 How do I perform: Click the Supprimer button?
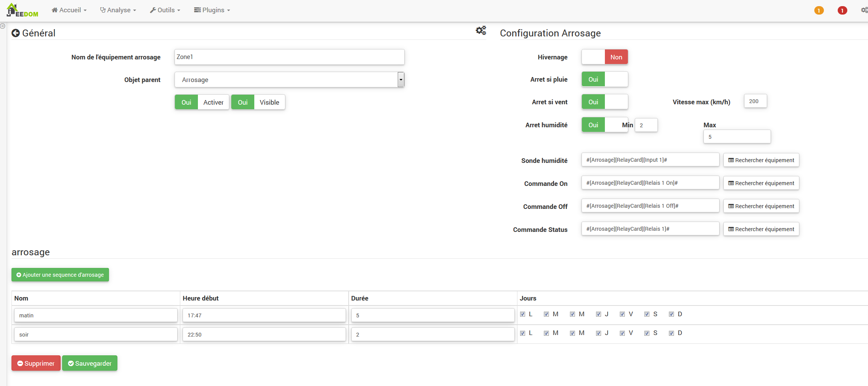point(36,363)
